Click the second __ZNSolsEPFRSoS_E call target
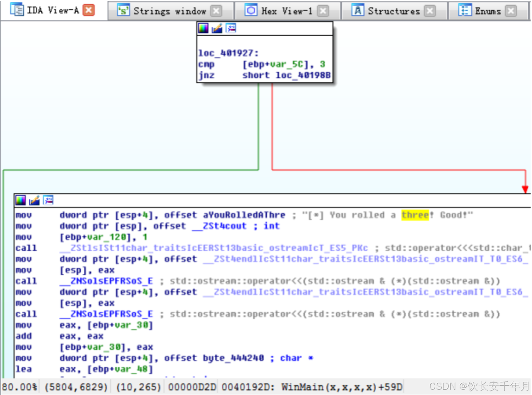532x395 pixels. (106, 314)
